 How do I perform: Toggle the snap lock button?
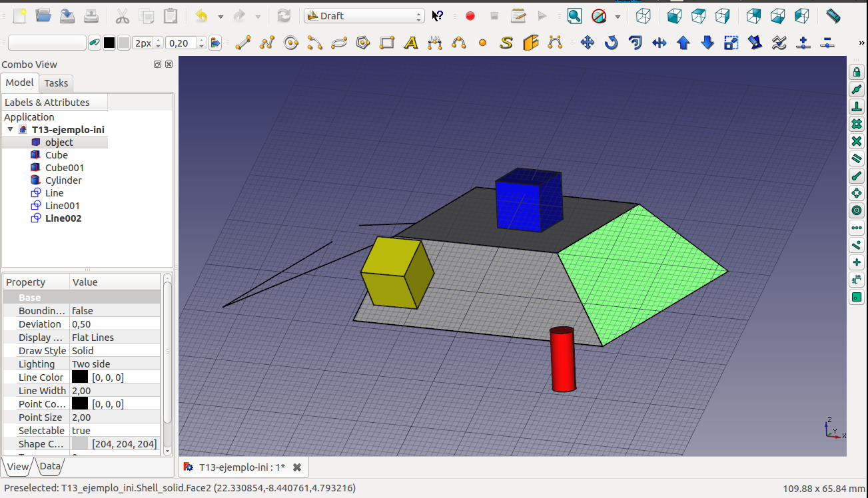pyautogui.click(x=857, y=73)
